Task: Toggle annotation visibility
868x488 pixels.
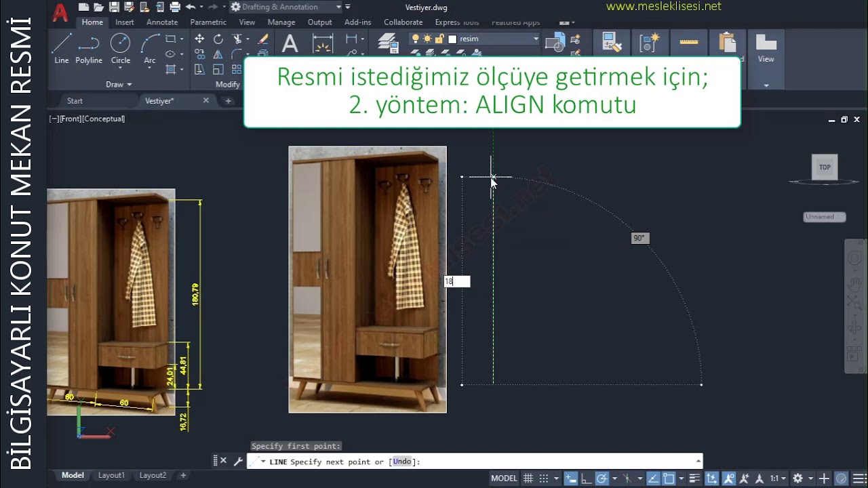Action: click(730, 479)
